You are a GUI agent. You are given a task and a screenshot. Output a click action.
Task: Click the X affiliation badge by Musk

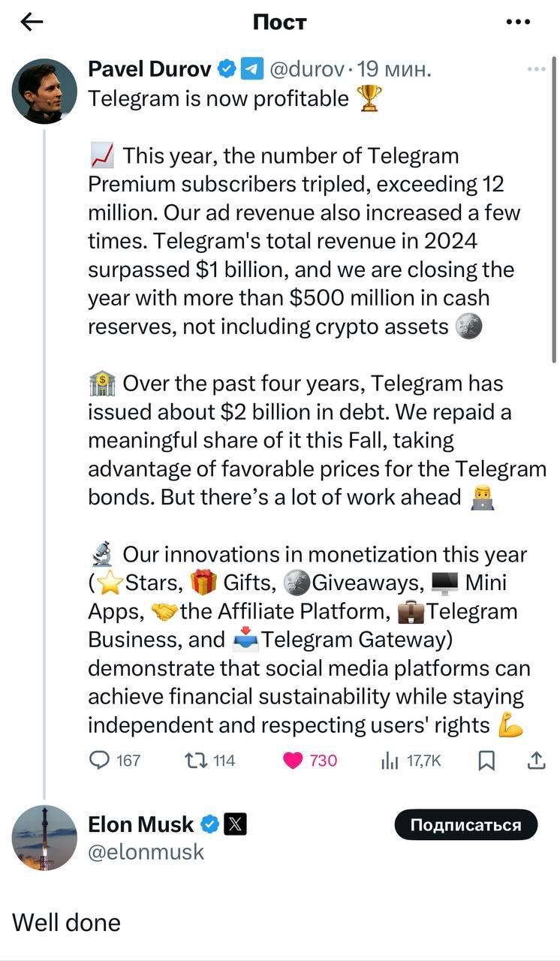[235, 824]
